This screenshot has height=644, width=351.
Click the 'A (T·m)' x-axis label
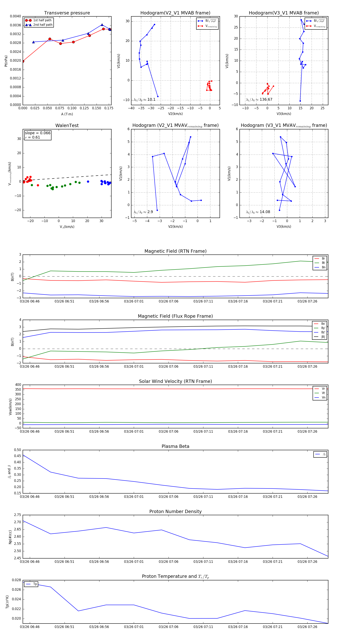(x=67, y=114)
